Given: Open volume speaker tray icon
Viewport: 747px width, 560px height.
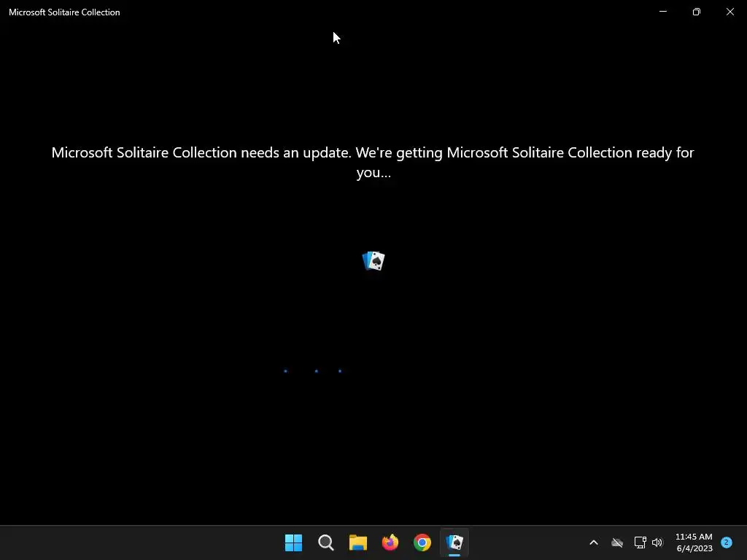Looking at the screenshot, I should pyautogui.click(x=657, y=542).
